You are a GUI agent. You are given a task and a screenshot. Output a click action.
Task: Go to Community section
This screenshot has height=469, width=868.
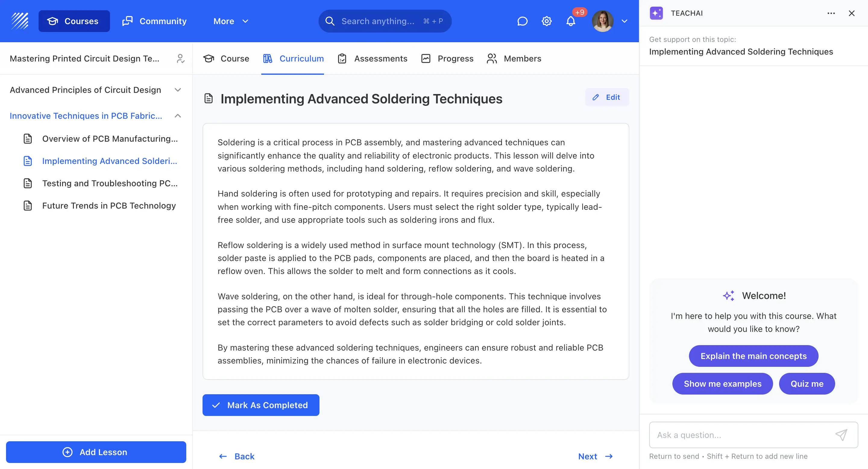pyautogui.click(x=154, y=21)
